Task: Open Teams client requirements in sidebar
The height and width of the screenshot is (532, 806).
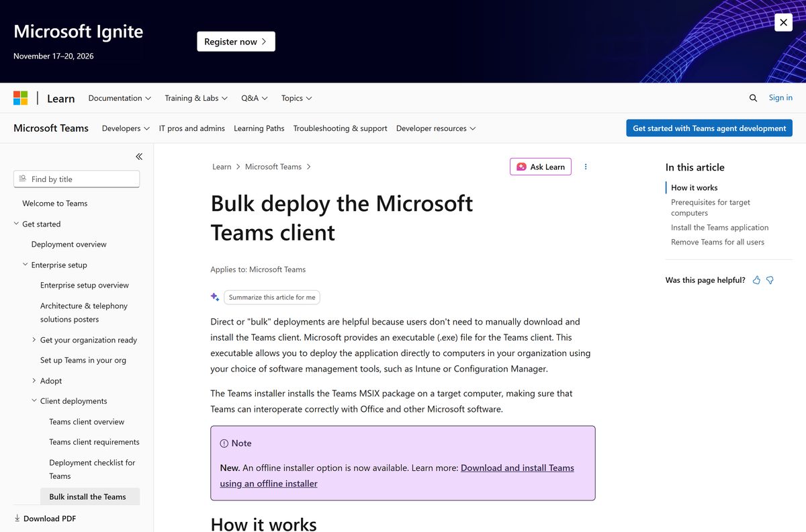Action: click(95, 442)
